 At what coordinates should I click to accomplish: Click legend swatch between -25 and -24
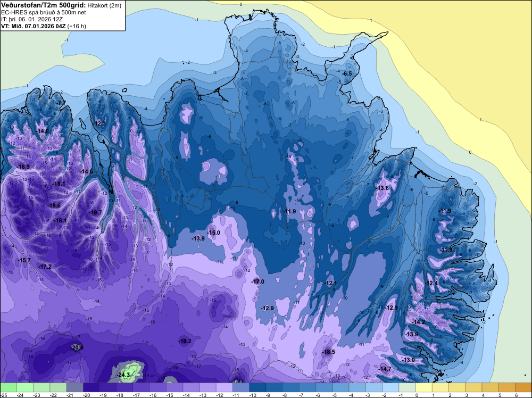[9, 387]
